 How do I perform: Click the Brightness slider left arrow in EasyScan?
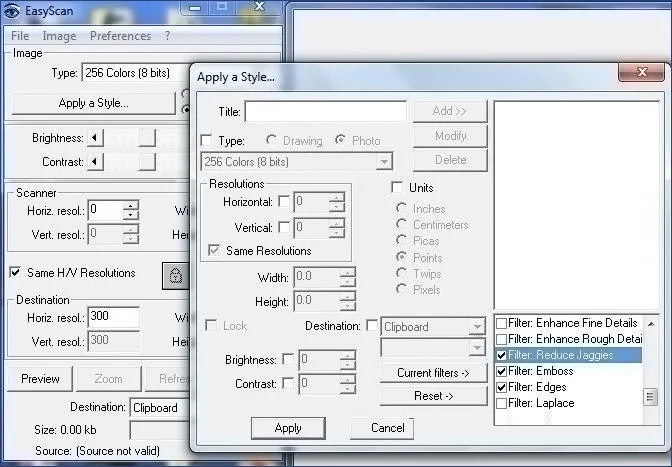click(x=95, y=138)
